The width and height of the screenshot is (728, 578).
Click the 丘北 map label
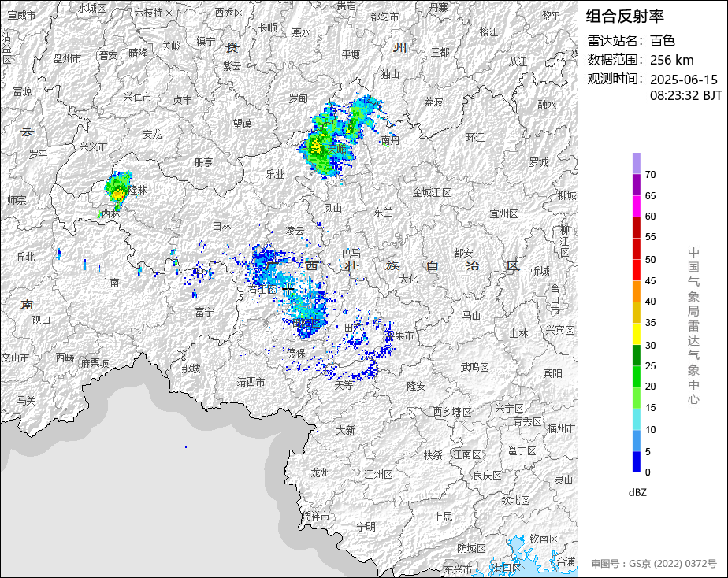click(x=26, y=257)
